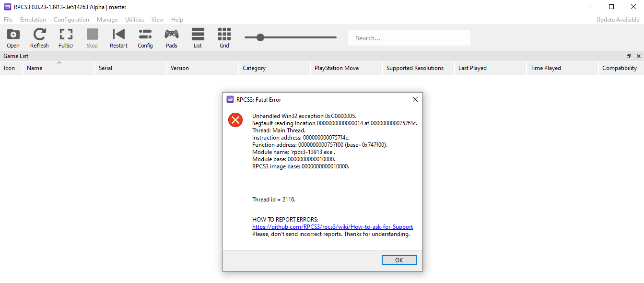The image size is (644, 283).
Task: Sort by Supported Resolutions column
Action: coord(419,68)
